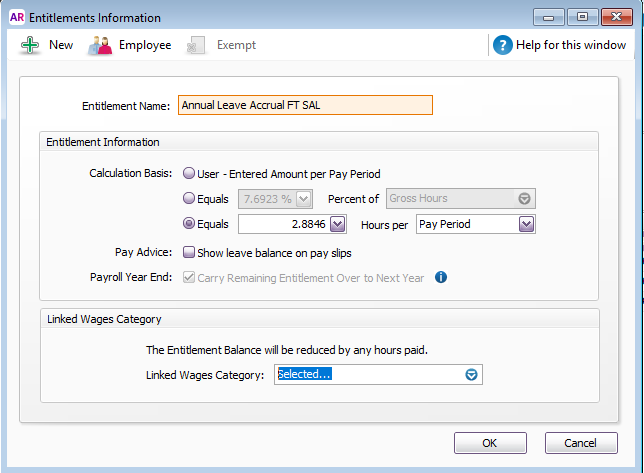Click the blue help question mark icon
Viewport: 644px width, 473px height.
(x=502, y=45)
